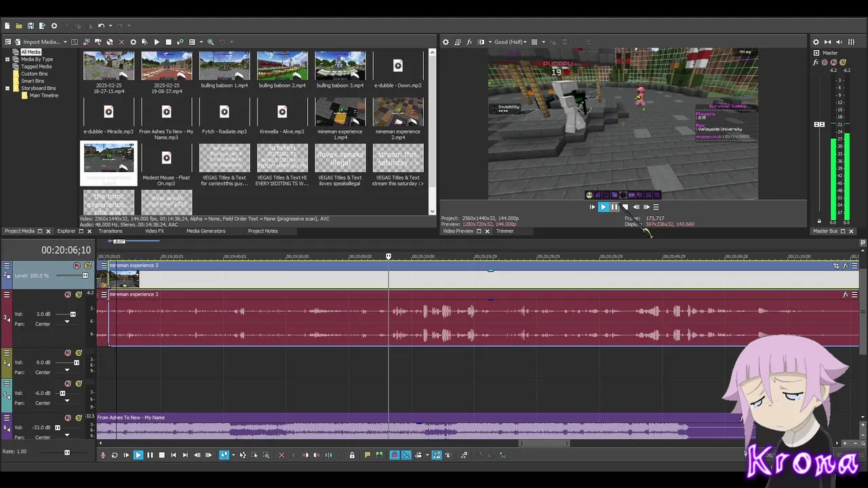Play the video preview
The width and height of the screenshot is (868, 488).
pos(603,207)
